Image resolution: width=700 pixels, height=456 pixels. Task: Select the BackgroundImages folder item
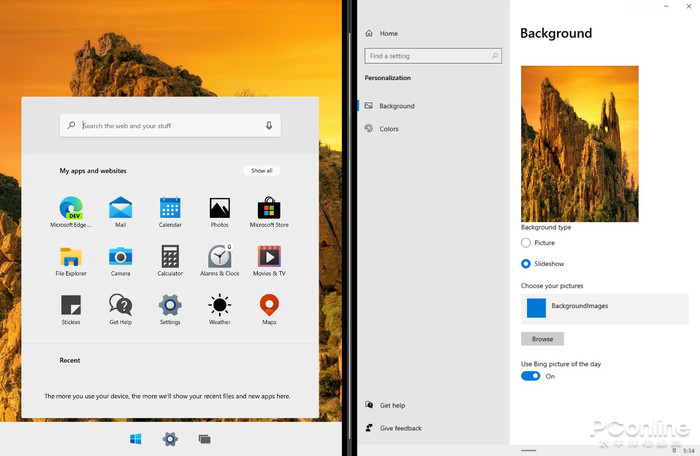(604, 308)
